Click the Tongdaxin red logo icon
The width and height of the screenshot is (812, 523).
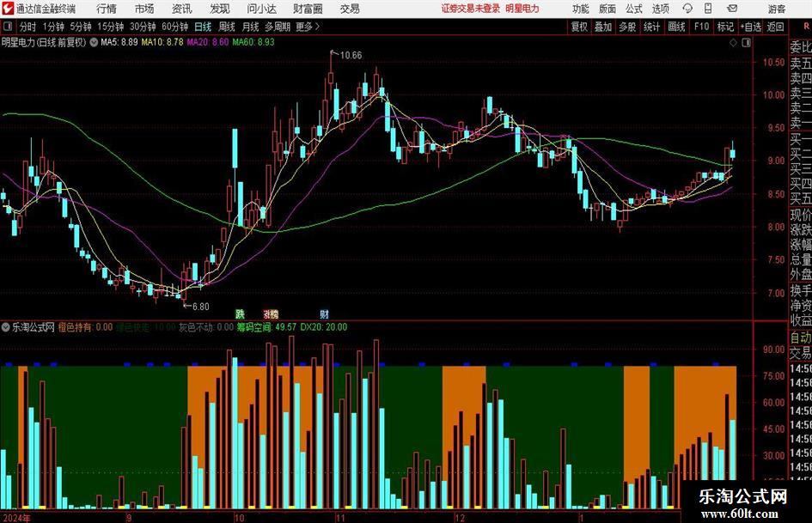(x=8, y=9)
